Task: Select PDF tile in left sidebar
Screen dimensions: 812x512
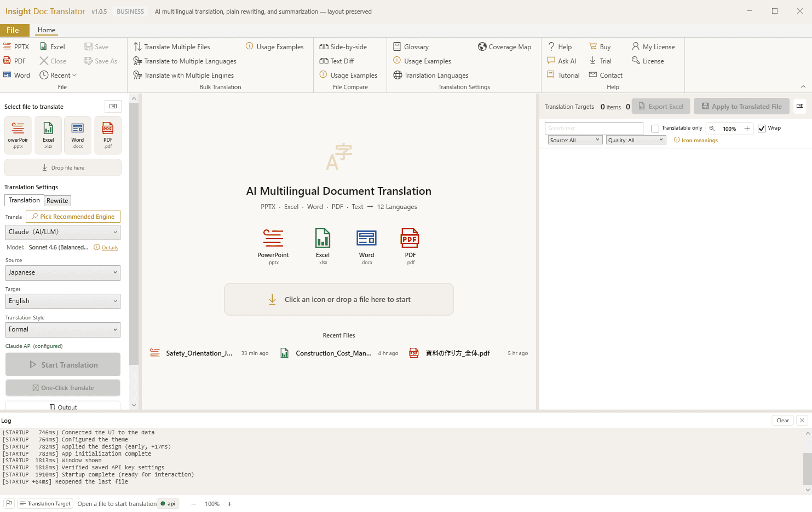Action: coord(108,135)
